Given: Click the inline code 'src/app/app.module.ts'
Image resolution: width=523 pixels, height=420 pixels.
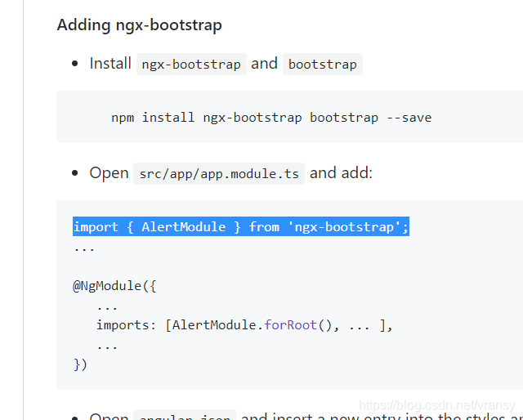Looking at the screenshot, I should (219, 173).
